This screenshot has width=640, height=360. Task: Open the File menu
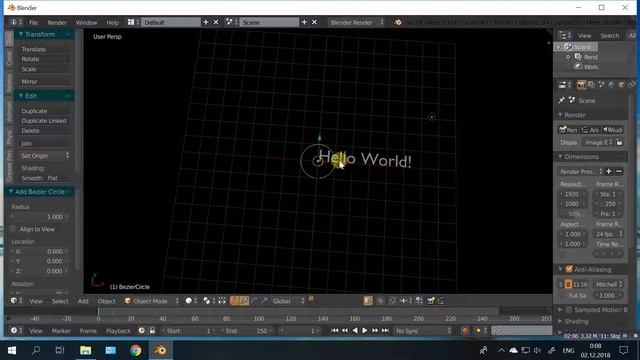coord(33,22)
